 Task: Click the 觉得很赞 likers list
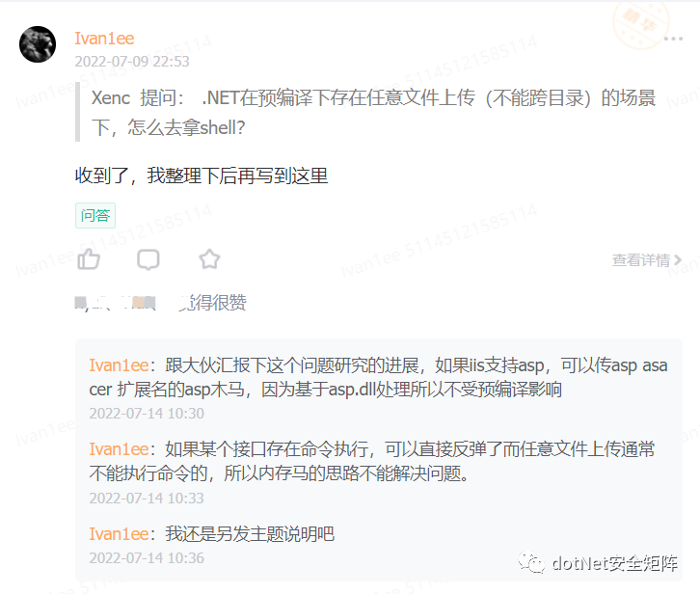click(161, 303)
